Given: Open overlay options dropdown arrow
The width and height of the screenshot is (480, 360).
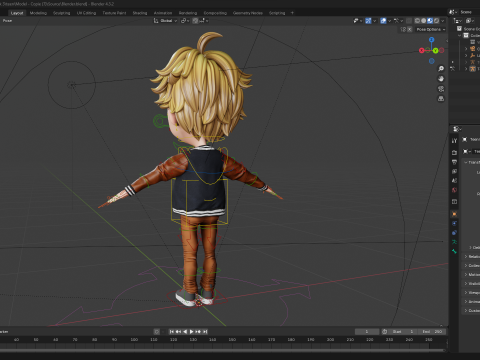Looking at the screenshot, I should click(x=389, y=21).
